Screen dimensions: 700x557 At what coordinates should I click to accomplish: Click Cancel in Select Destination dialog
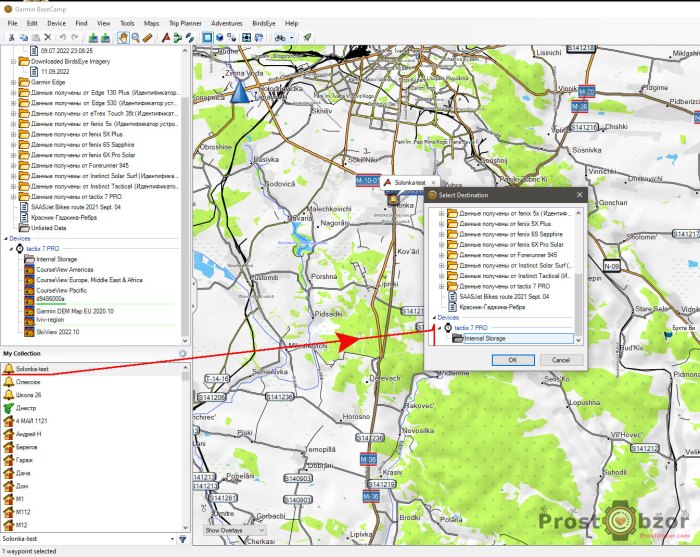561,360
